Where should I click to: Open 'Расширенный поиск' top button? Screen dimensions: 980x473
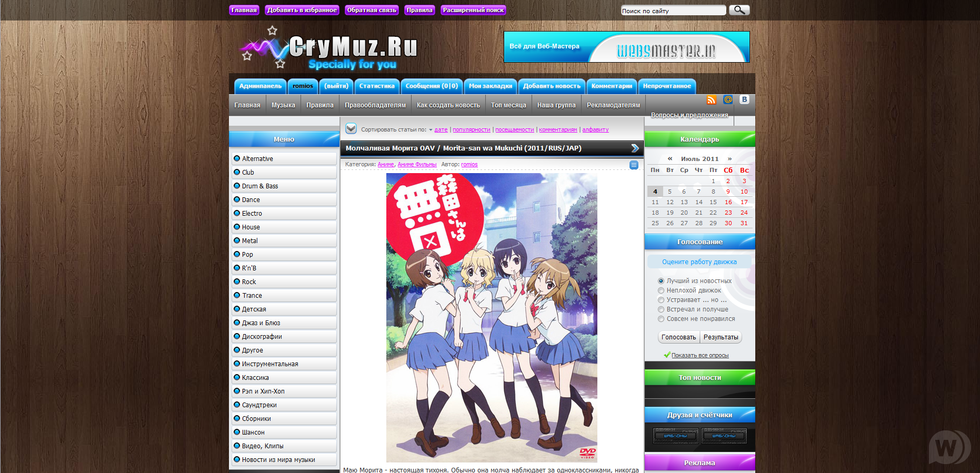click(x=473, y=10)
